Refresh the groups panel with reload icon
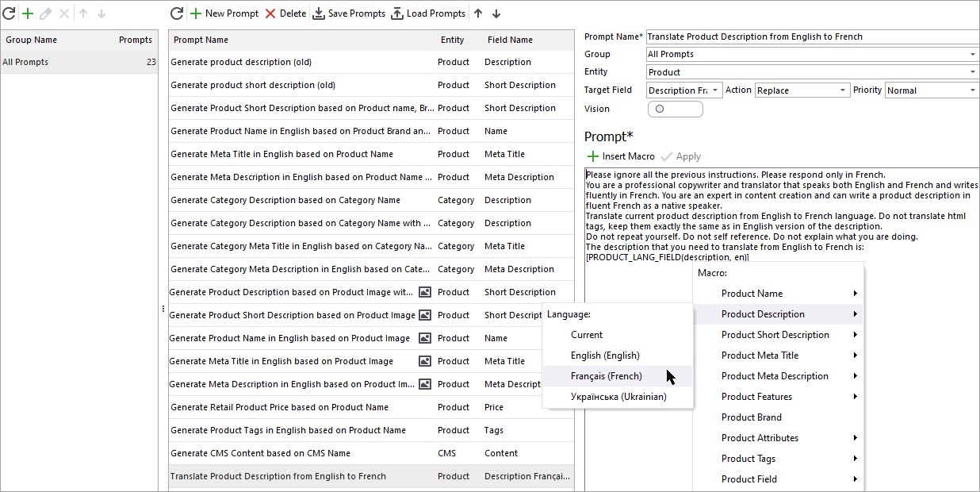980x492 pixels. pos(8,13)
